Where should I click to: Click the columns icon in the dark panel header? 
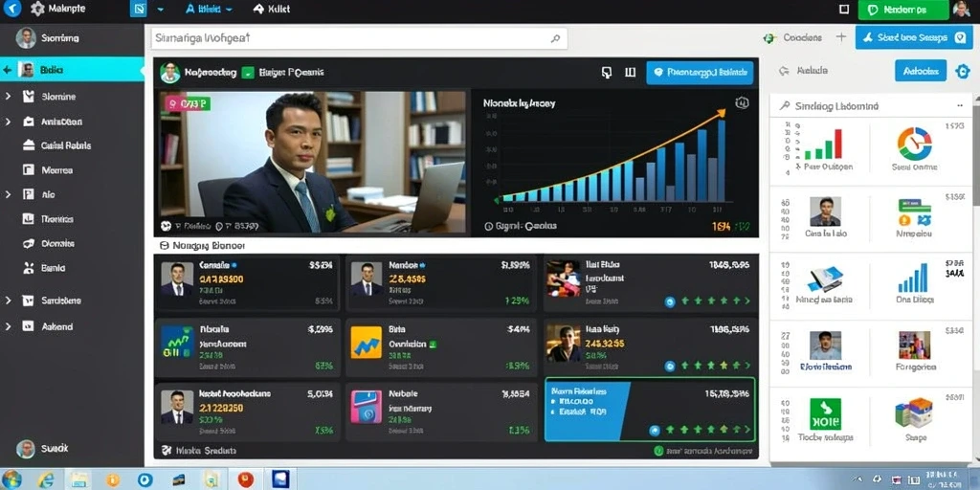click(x=630, y=73)
